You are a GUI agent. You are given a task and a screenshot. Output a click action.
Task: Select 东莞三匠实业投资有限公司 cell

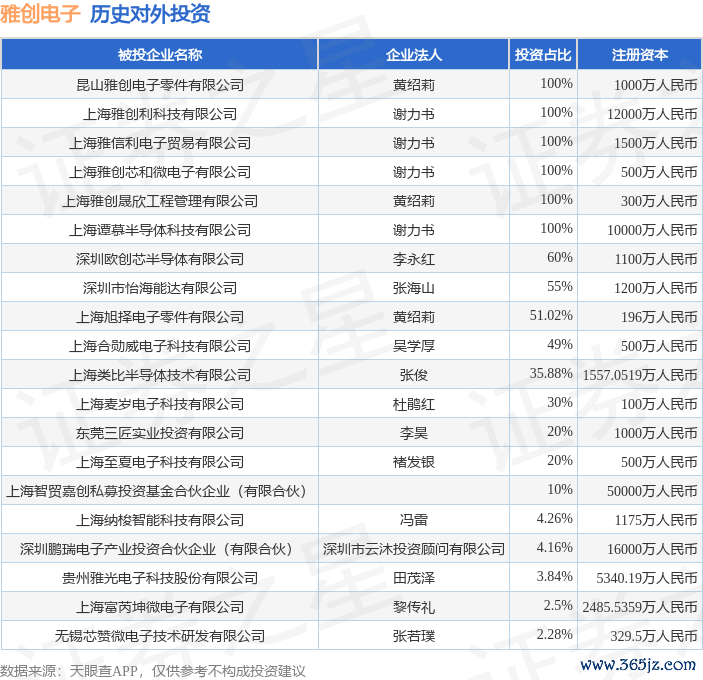(160, 433)
